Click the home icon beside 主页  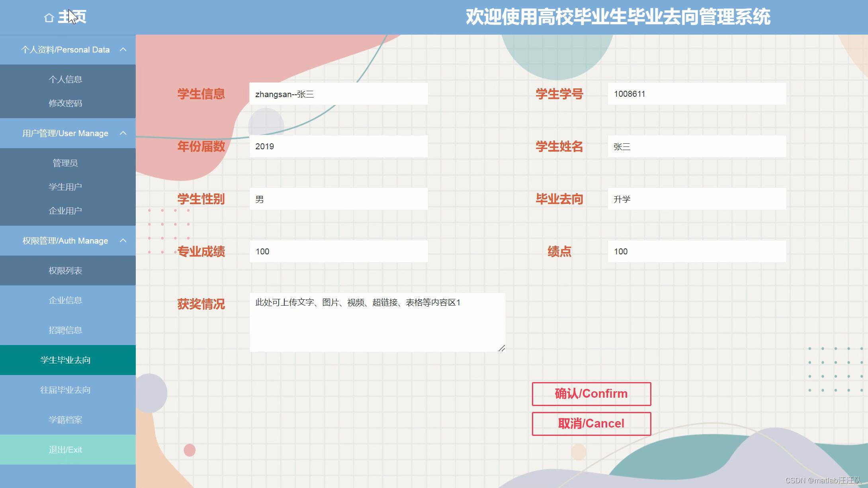click(49, 18)
